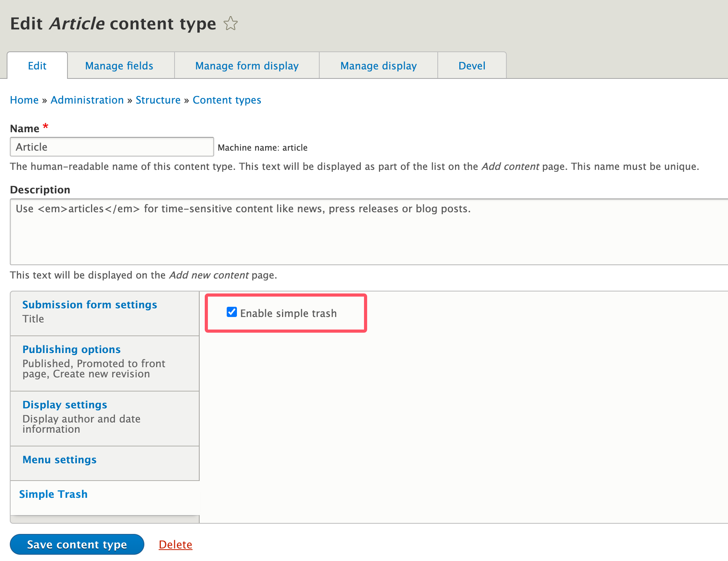Open the Manage form display tab
Image resolution: width=728 pixels, height=561 pixels.
click(x=247, y=66)
